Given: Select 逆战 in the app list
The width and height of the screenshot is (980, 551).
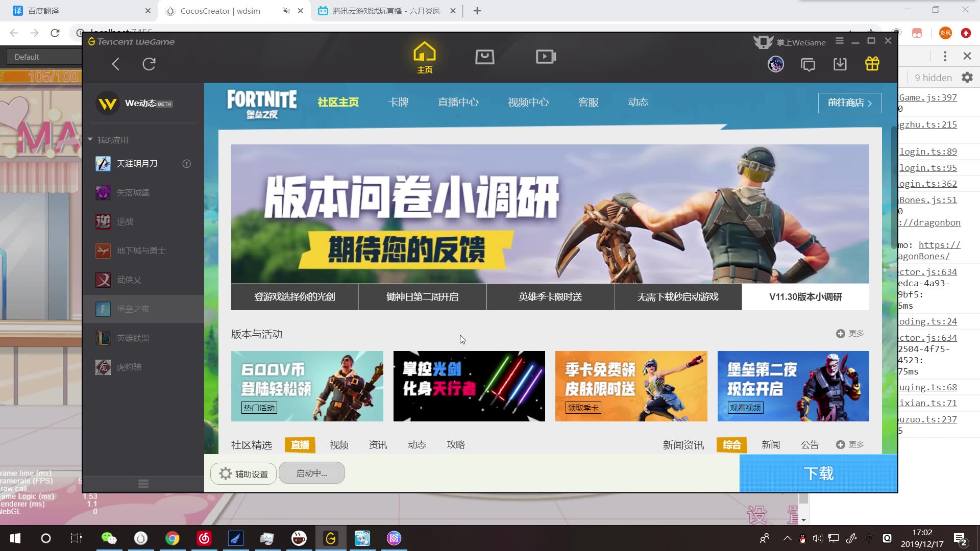Looking at the screenshot, I should point(143,222).
